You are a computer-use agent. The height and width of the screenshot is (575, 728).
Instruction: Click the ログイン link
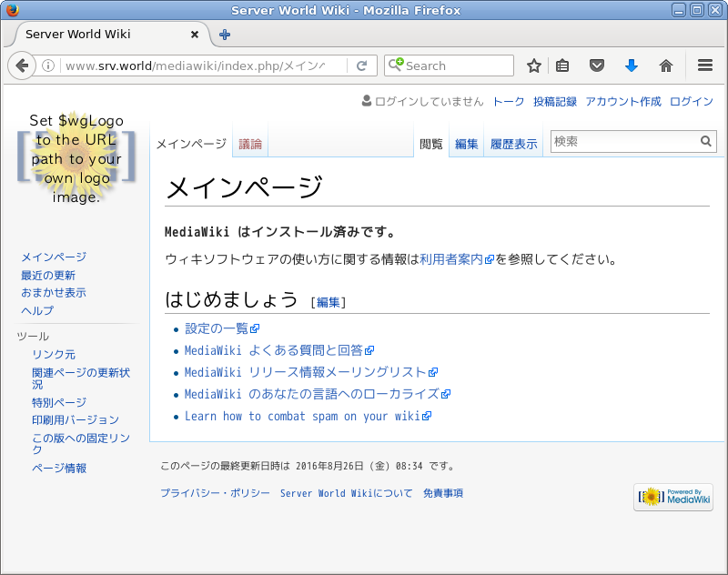(692, 101)
